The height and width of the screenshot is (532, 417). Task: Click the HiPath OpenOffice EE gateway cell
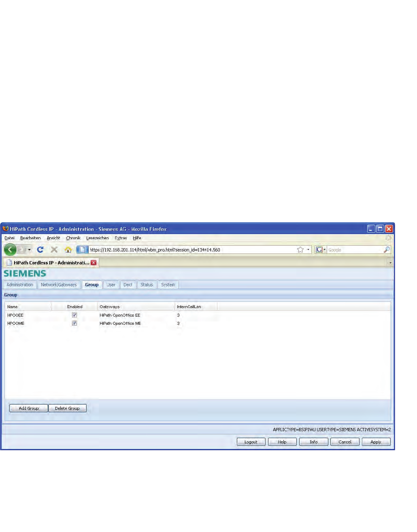[x=120, y=315]
